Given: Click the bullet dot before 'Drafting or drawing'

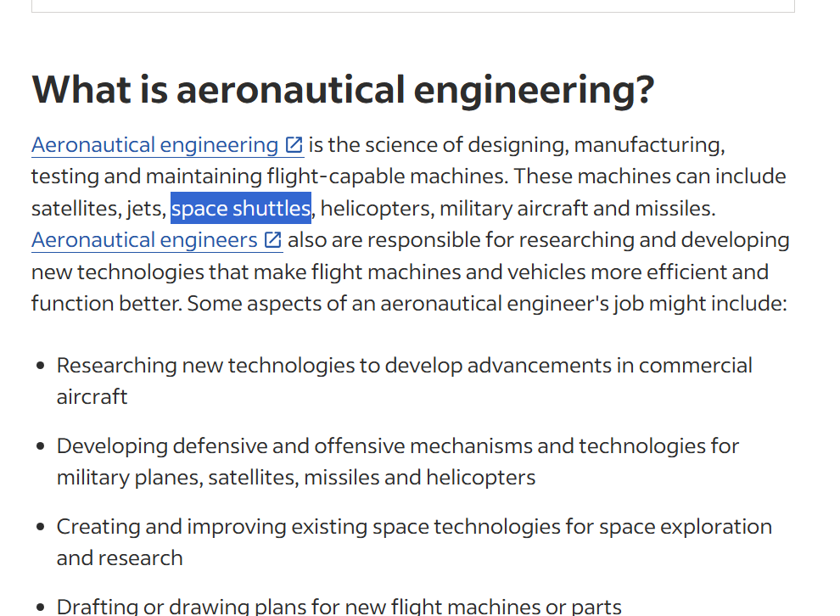Looking at the screenshot, I should [40, 608].
